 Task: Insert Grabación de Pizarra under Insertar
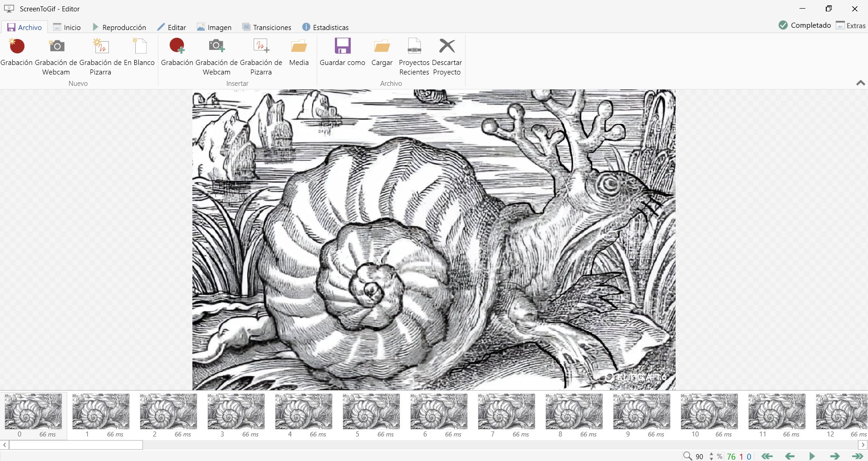(261, 56)
